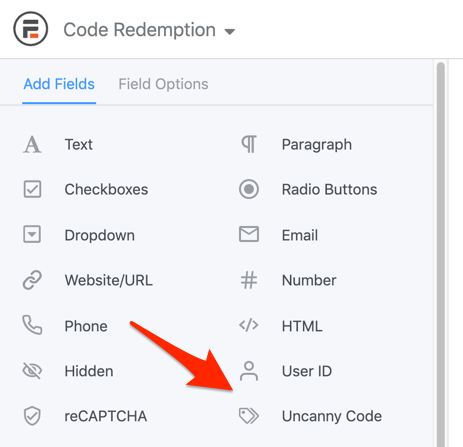Viewport: 463px width, 447px height.
Task: Select the Add Fields tab
Action: tap(59, 84)
